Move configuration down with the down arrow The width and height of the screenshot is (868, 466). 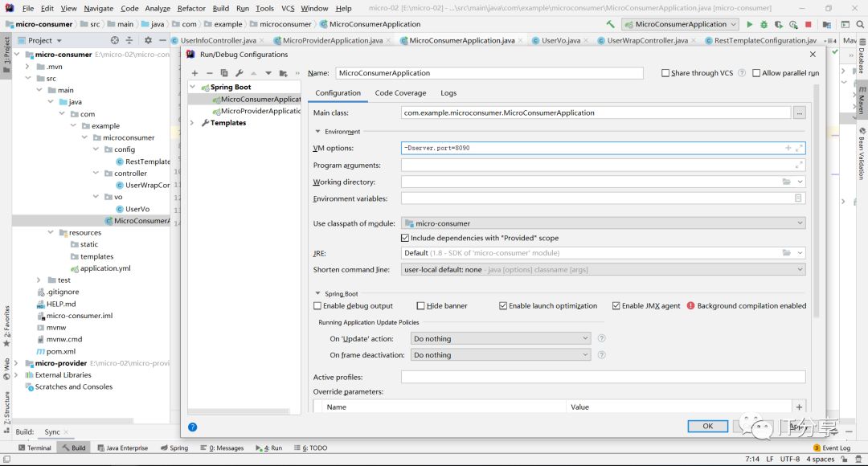268,73
